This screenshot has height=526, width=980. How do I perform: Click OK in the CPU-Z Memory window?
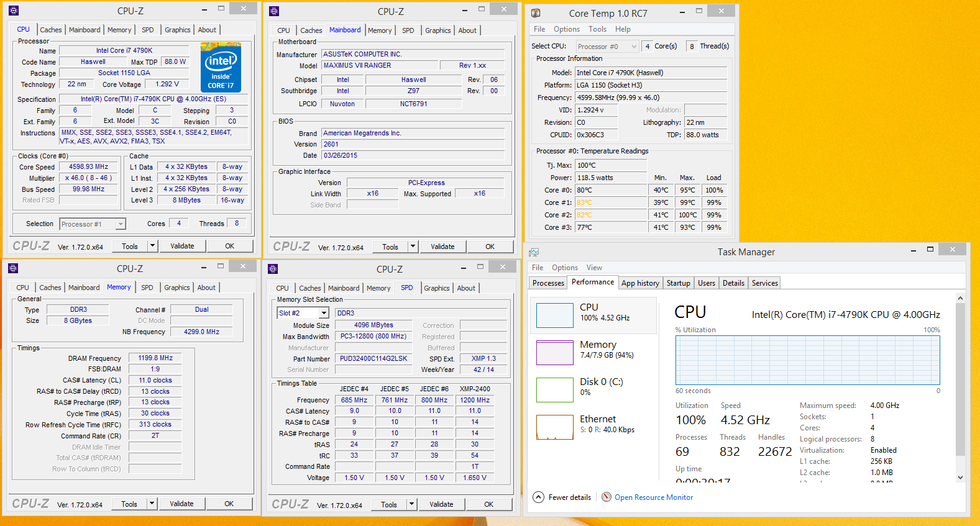[229, 504]
